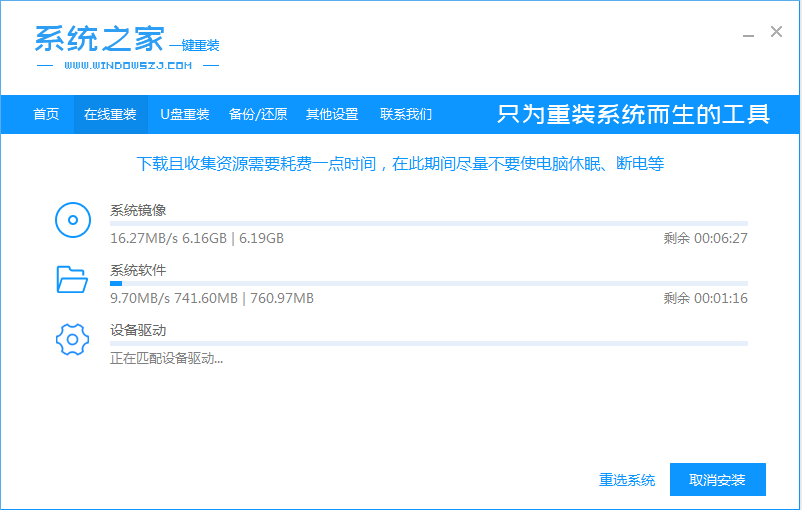802x510 pixels.
Task: Click the system software folder icon
Action: [x=72, y=279]
